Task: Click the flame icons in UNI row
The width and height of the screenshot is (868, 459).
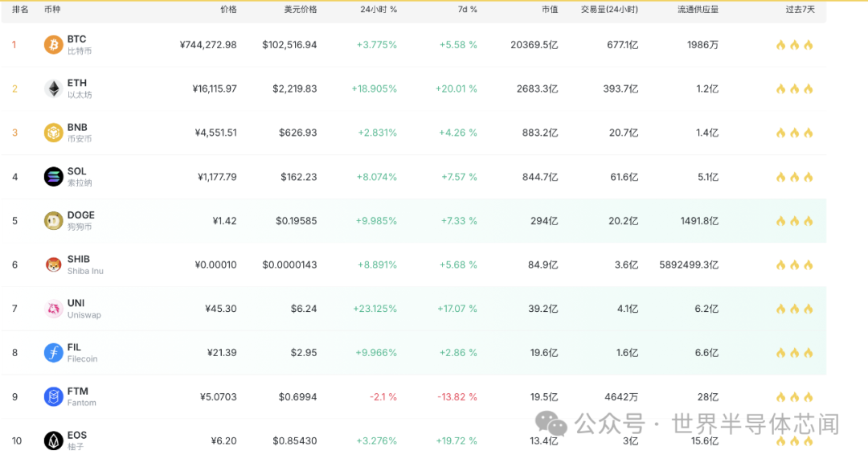Action: pyautogui.click(x=794, y=309)
